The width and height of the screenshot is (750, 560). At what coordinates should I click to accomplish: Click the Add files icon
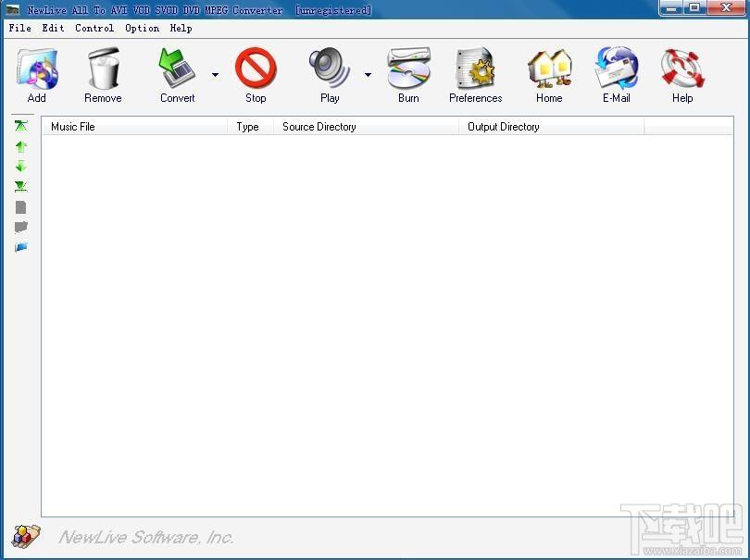pos(37,69)
